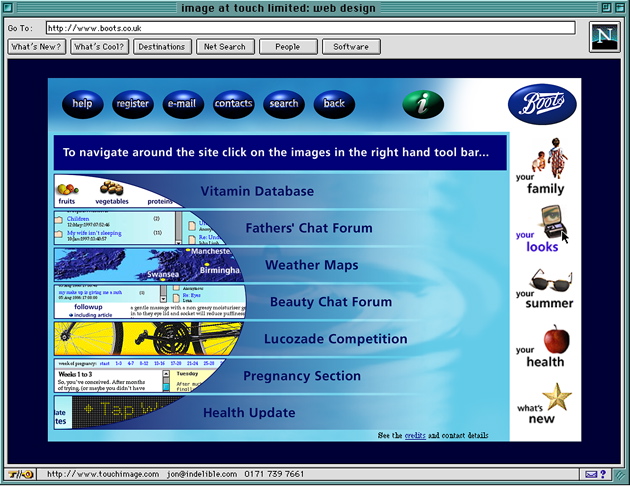The height and width of the screenshot is (486, 630).
Task: Open the your health apple image
Action: coord(556,339)
